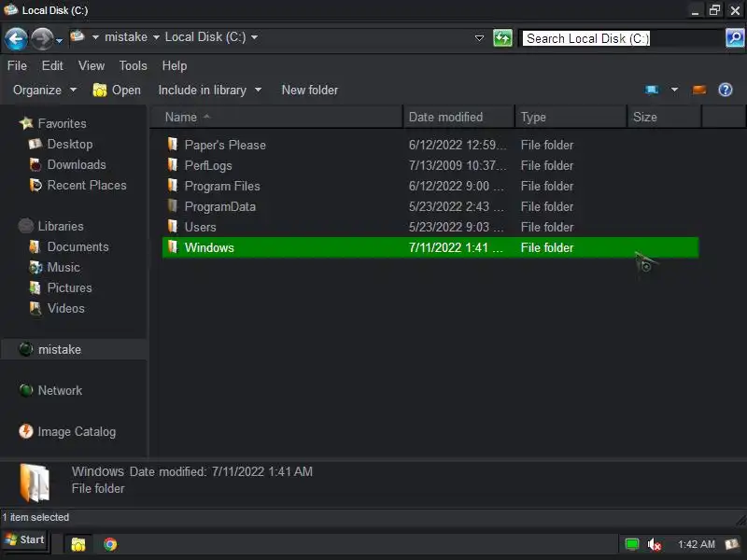The image size is (747, 560).
Task: Select the PerfLogs folder icon
Action: [173, 165]
